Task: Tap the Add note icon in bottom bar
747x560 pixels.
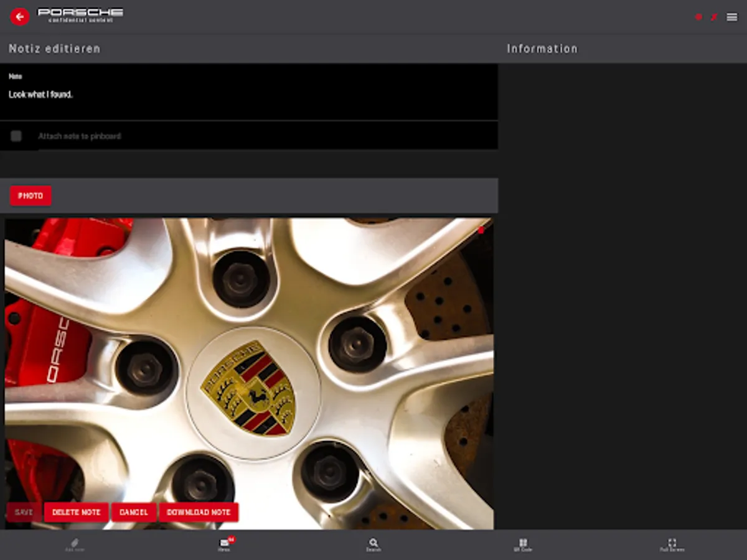Action: 75,545
